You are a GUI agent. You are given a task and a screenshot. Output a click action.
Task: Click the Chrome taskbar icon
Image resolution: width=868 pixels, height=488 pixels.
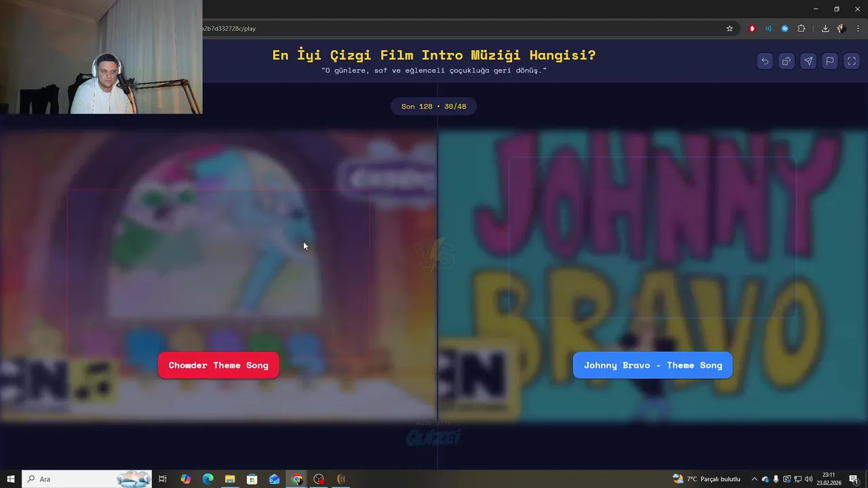coord(297,479)
